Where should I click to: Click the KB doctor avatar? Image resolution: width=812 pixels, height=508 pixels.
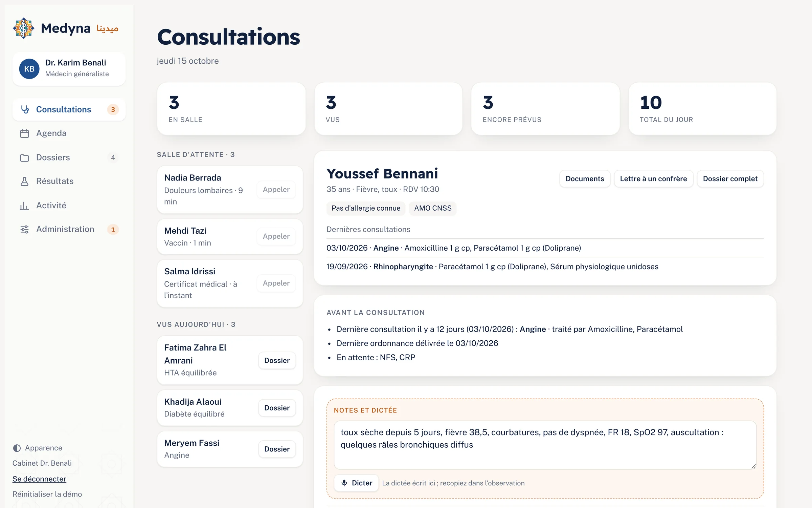click(29, 69)
